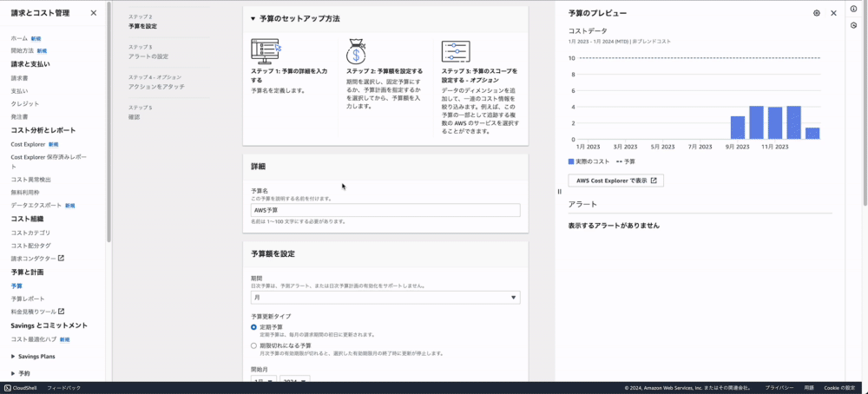Open 発注書 page
Image resolution: width=868 pixels, height=394 pixels.
tap(19, 117)
